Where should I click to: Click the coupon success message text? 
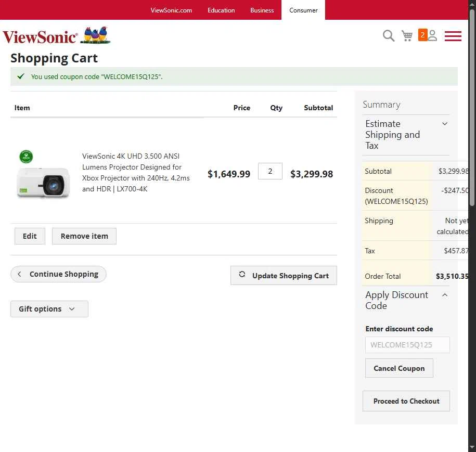click(x=97, y=76)
